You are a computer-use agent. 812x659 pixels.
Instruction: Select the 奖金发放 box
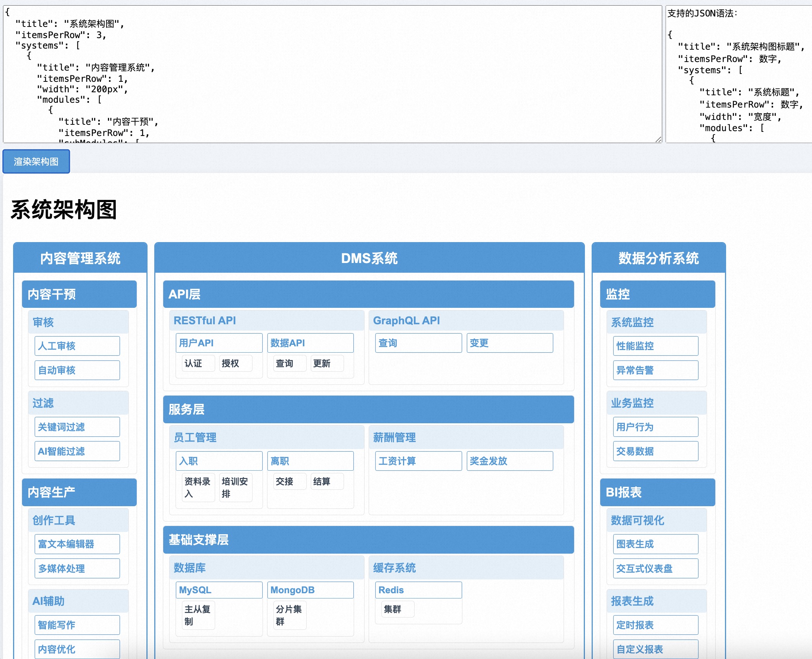[510, 461]
